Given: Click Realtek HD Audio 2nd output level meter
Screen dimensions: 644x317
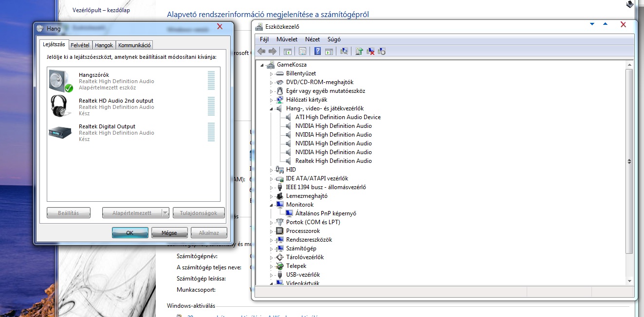Looking at the screenshot, I should pyautogui.click(x=211, y=106).
